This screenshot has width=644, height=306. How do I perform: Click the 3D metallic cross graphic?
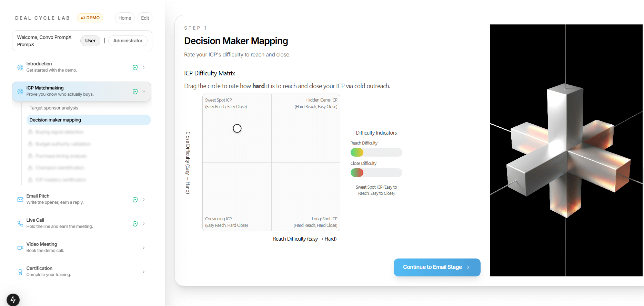click(566, 150)
